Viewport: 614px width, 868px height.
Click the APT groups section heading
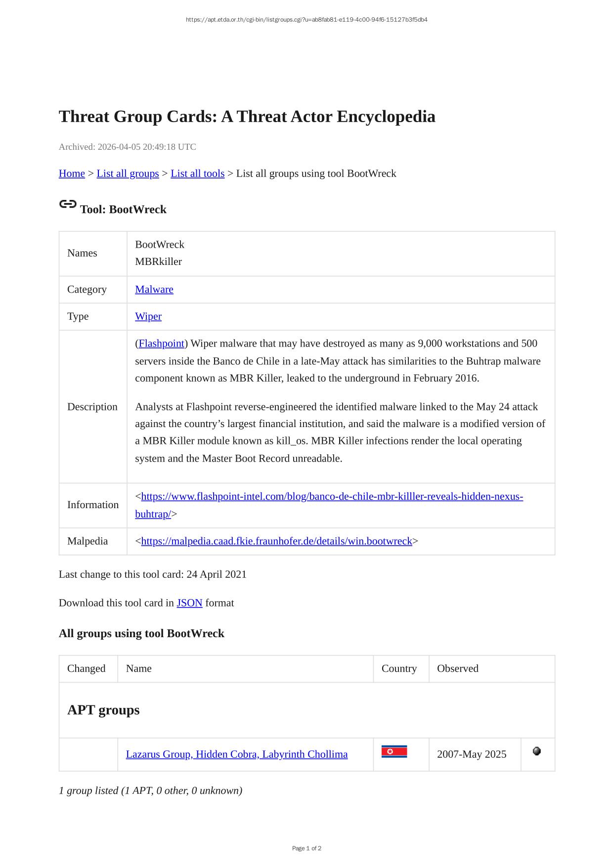click(x=103, y=710)
